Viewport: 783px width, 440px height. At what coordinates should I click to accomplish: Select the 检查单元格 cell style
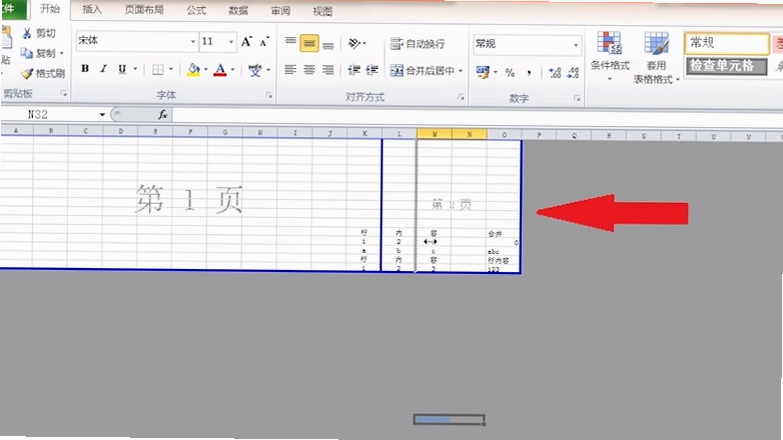tap(726, 66)
